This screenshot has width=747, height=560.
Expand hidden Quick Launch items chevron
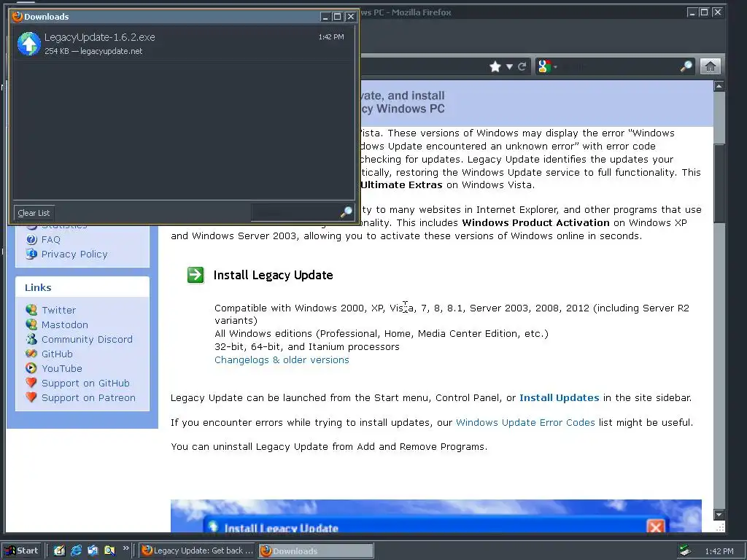(x=125, y=548)
